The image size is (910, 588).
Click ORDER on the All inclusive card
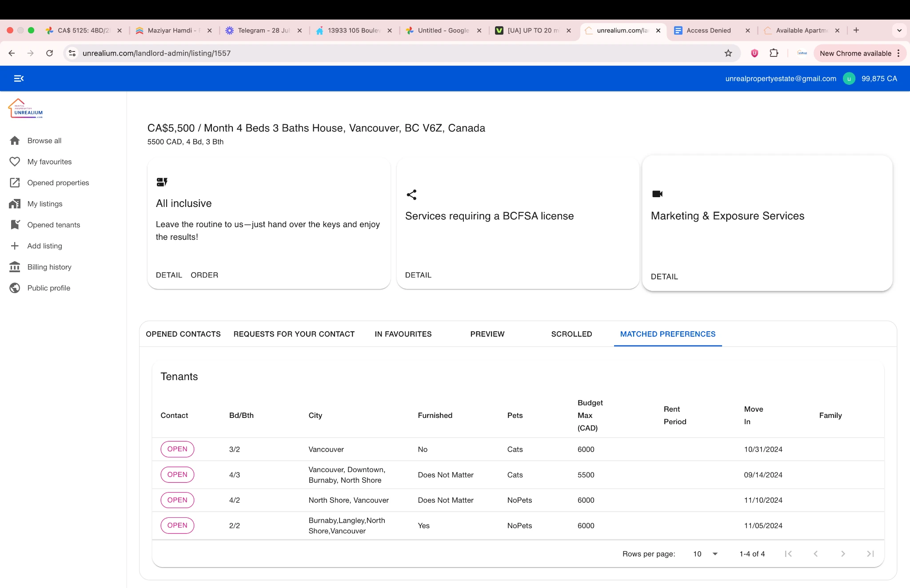point(204,275)
